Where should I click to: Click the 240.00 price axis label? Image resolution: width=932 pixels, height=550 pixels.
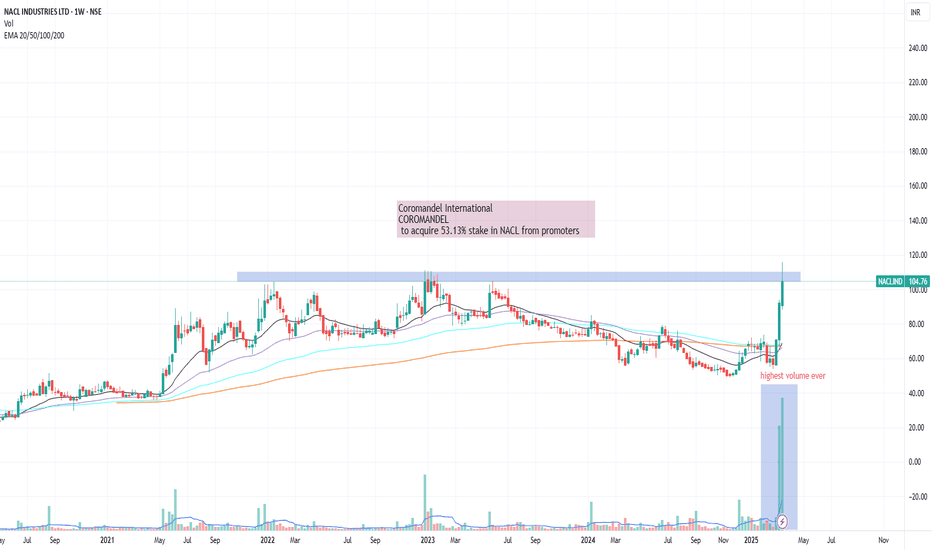(918, 48)
